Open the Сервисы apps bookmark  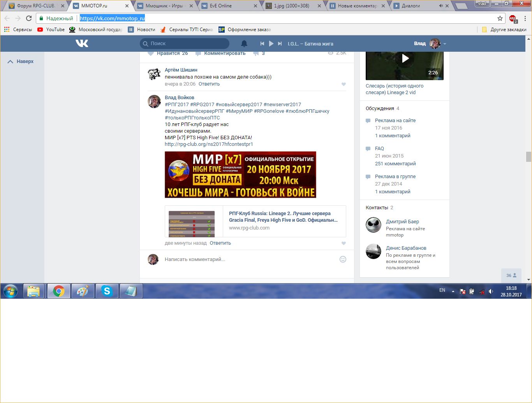[18, 30]
